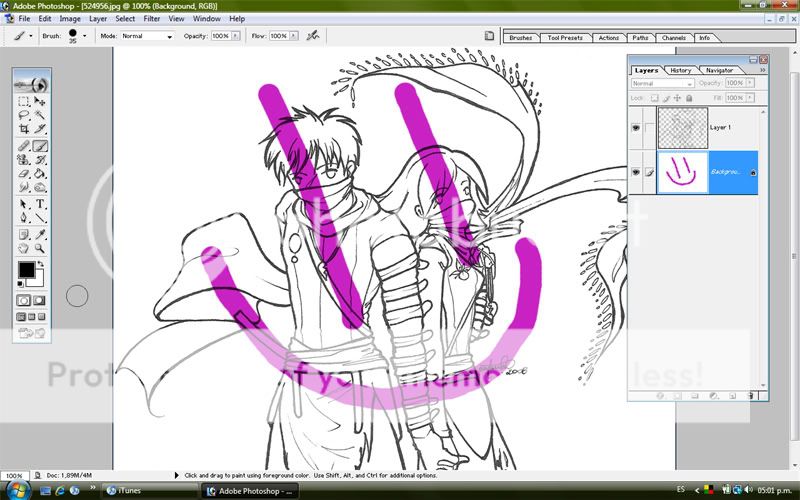Select the Layer 1 thumbnail
Viewport: 800px width, 500px height.
684,128
